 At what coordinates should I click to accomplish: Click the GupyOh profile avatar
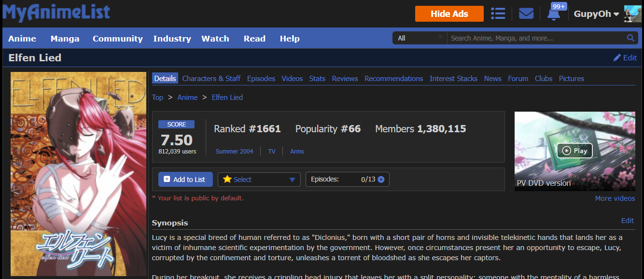(633, 14)
